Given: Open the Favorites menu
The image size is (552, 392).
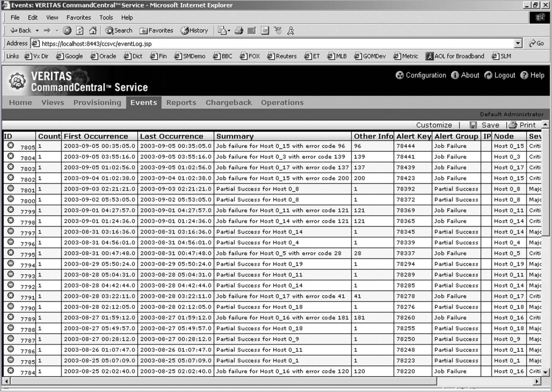Looking at the screenshot, I should coord(79,17).
